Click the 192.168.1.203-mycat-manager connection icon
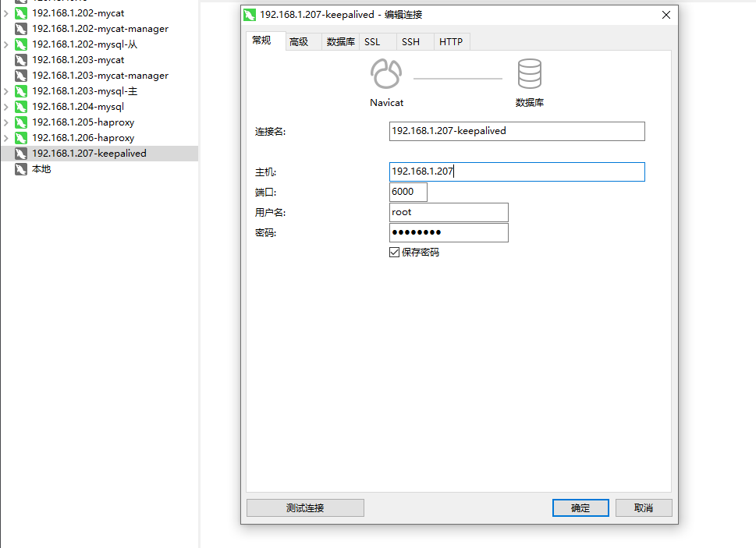756x548 pixels. (21, 76)
